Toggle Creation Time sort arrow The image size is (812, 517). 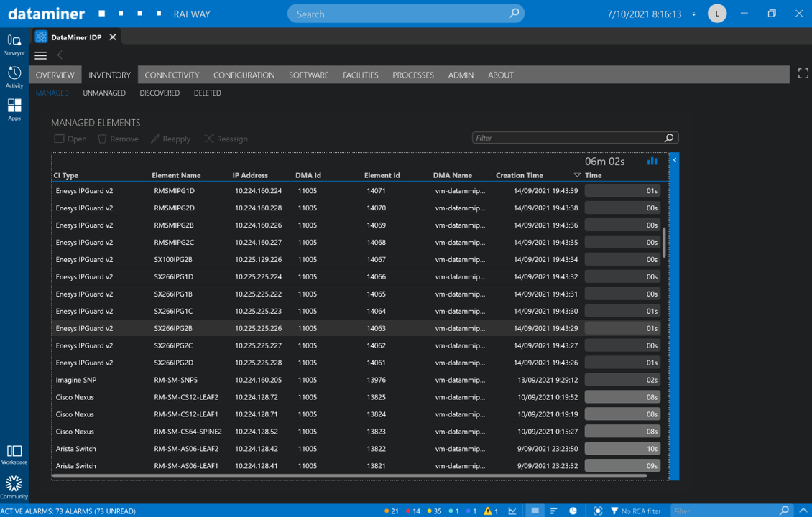pos(577,175)
